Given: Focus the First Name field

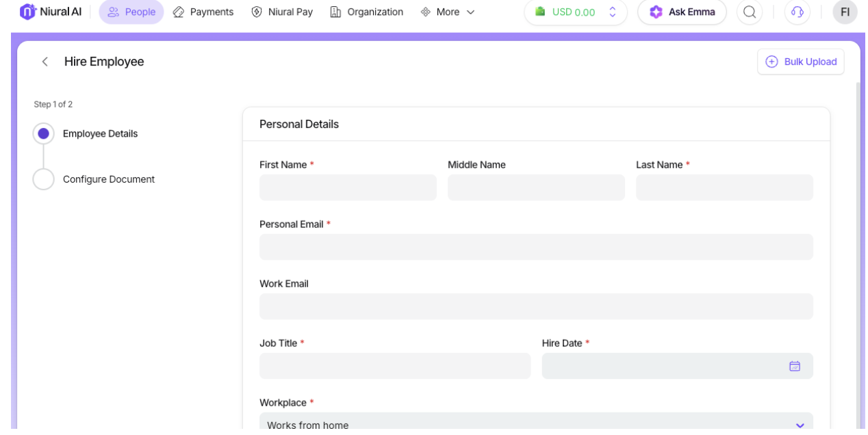Looking at the screenshot, I should click(x=348, y=187).
